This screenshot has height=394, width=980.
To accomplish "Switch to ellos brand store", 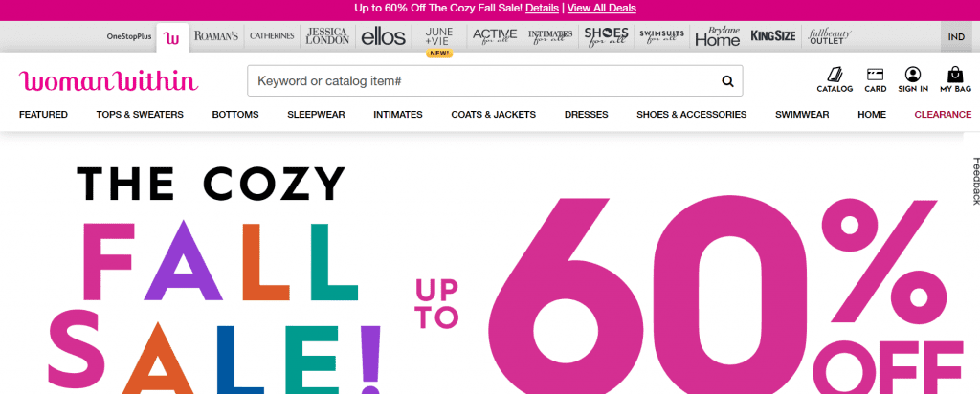I will (x=383, y=37).
